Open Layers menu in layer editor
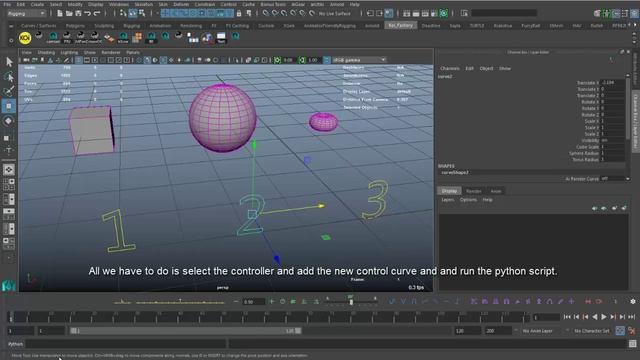Viewport: 640px width, 360px height. pos(448,200)
